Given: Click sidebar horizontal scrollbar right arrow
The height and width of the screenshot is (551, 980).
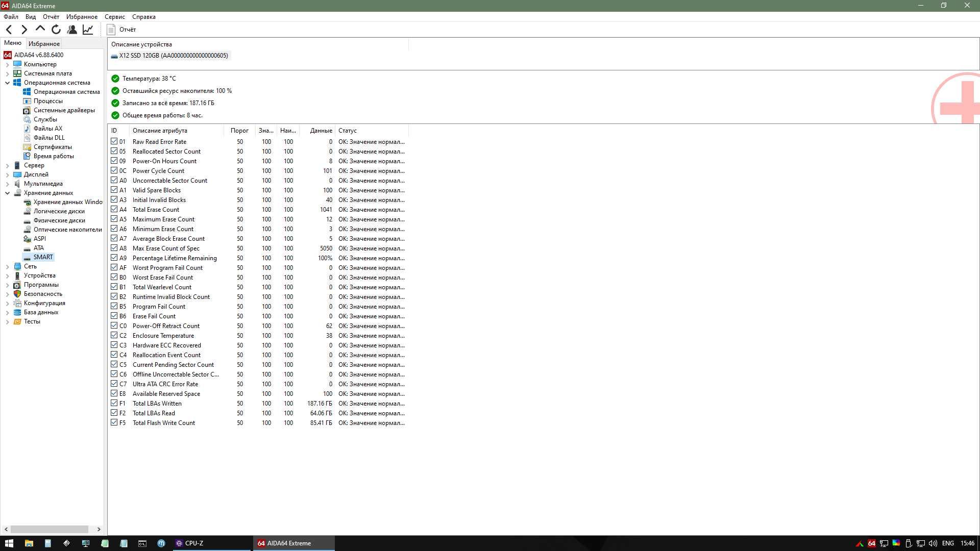Looking at the screenshot, I should point(99,530).
